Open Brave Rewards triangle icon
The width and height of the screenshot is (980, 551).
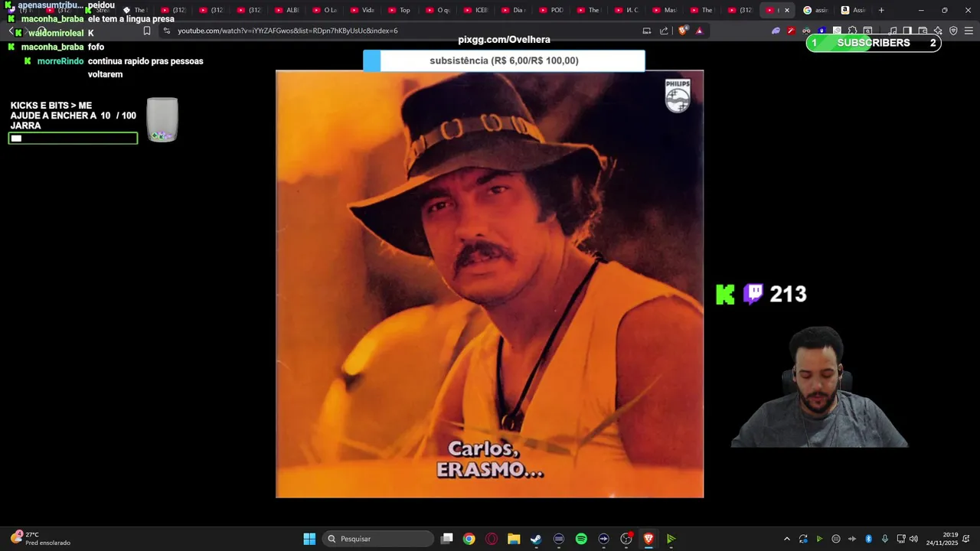pyautogui.click(x=699, y=31)
